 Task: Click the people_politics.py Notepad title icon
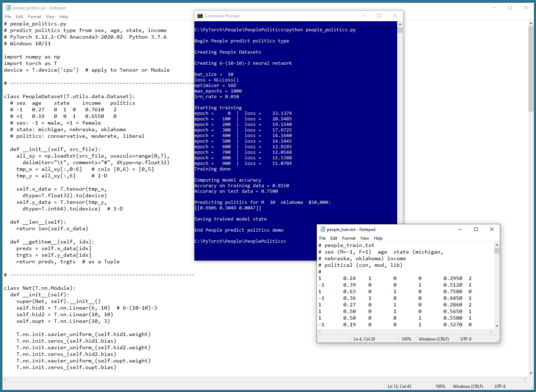(x=8, y=8)
